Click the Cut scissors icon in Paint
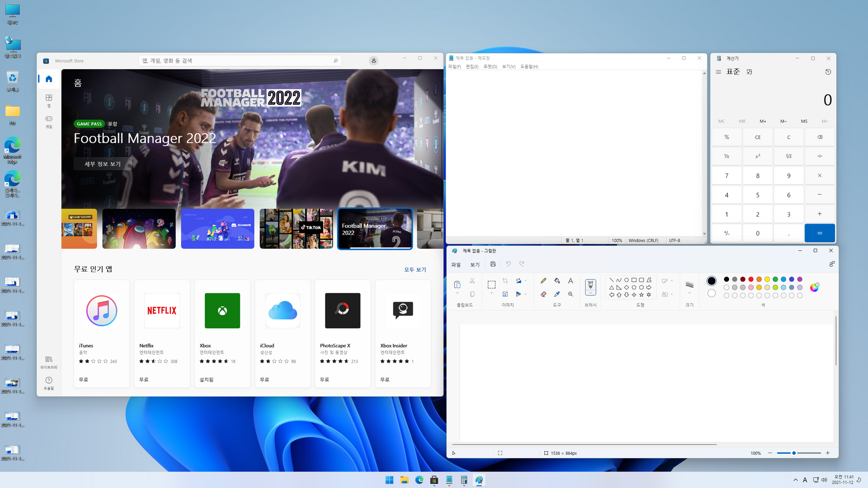 [x=472, y=281]
